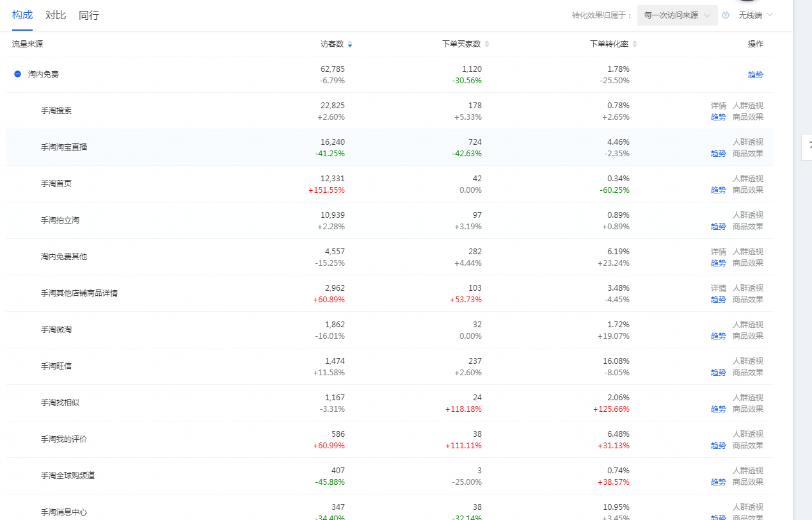The height and width of the screenshot is (520, 812).
Task: Select the 手淘找相似 source name
Action: [x=60, y=403]
